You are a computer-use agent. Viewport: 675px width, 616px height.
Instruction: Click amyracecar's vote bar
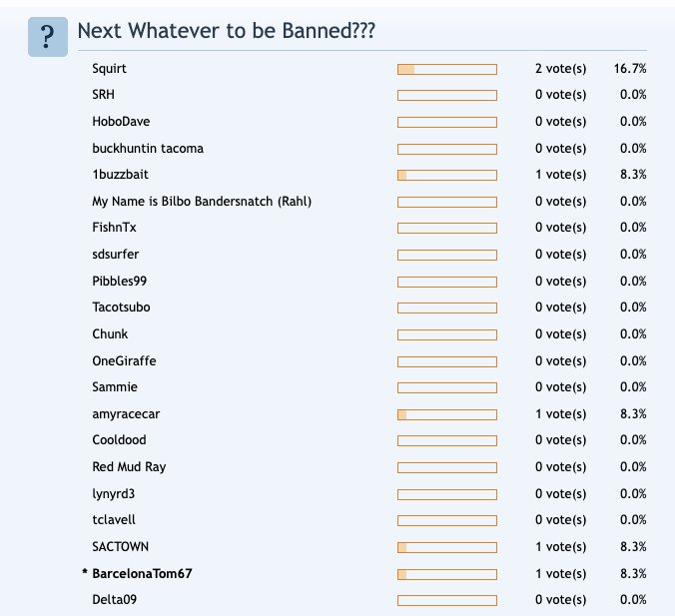point(447,415)
